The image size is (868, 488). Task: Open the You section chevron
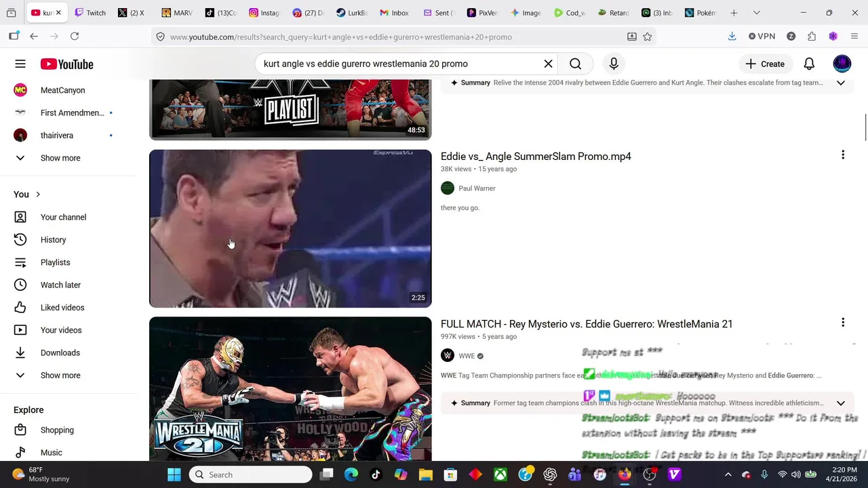click(x=38, y=195)
